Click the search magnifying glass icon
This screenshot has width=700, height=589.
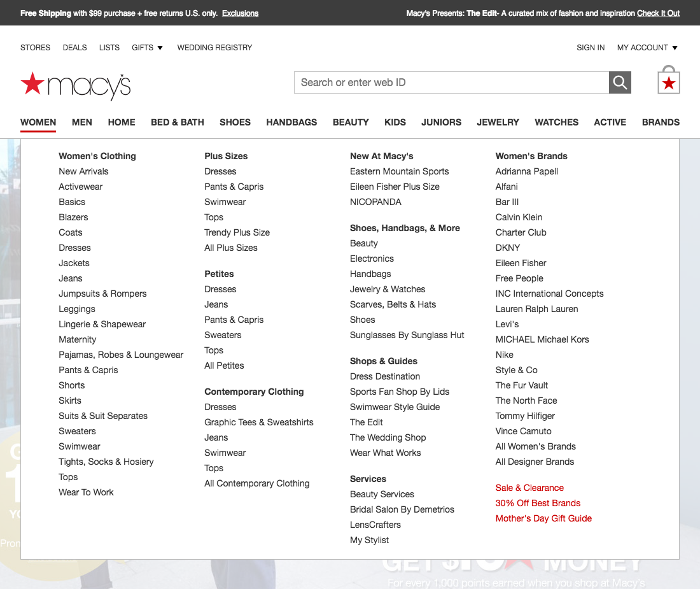pyautogui.click(x=620, y=82)
